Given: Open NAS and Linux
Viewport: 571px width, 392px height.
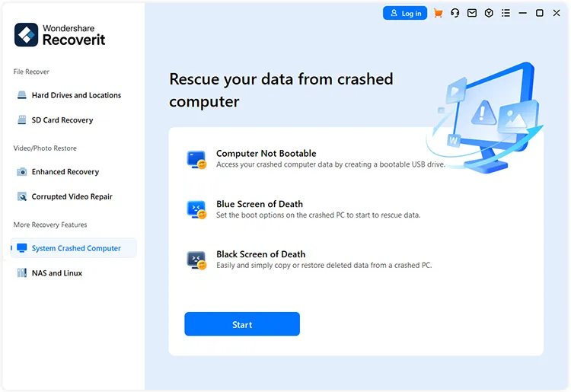Looking at the screenshot, I should [73, 273].
